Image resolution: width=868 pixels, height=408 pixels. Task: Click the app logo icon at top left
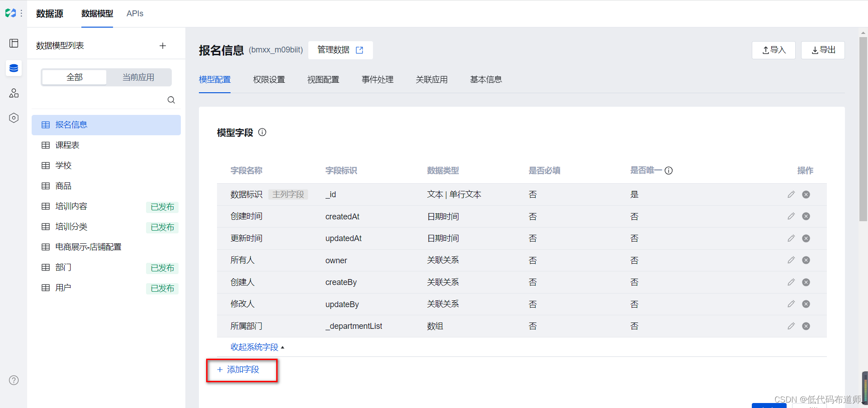pos(10,13)
